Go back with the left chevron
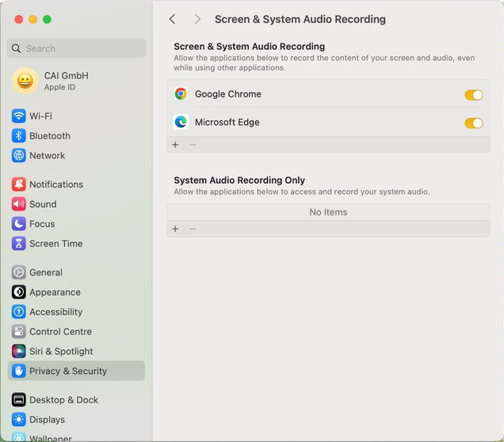Screen dimensions: 504x442 coord(173,19)
